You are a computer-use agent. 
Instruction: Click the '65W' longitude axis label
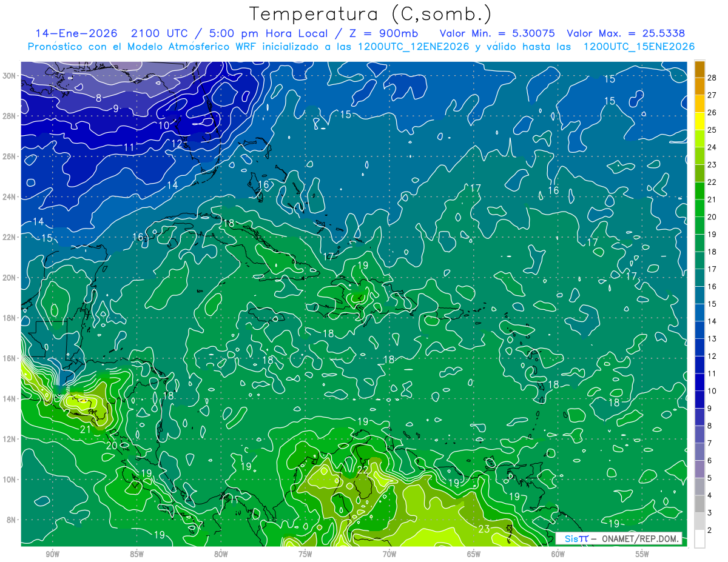tap(474, 554)
